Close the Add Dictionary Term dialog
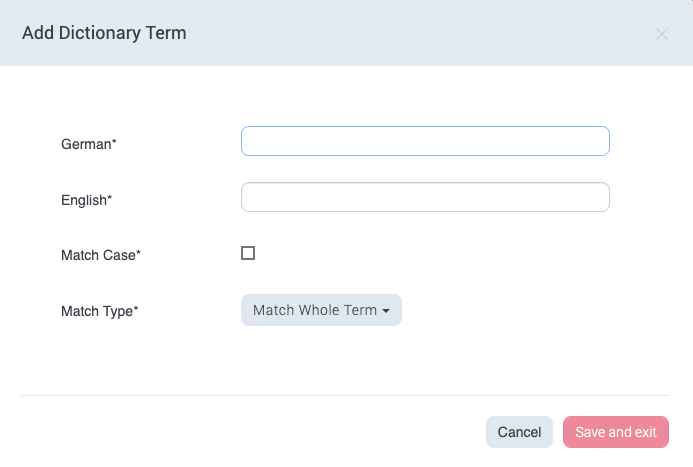The image size is (693, 467). pos(662,34)
